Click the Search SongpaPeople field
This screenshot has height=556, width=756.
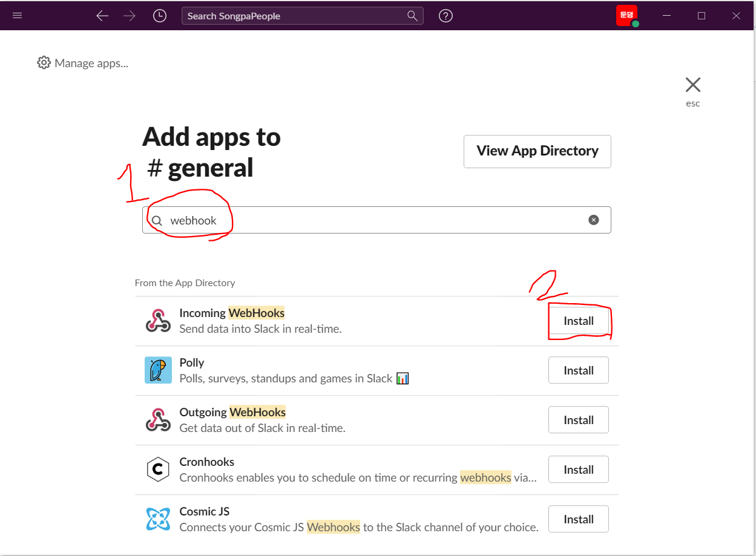tap(302, 16)
